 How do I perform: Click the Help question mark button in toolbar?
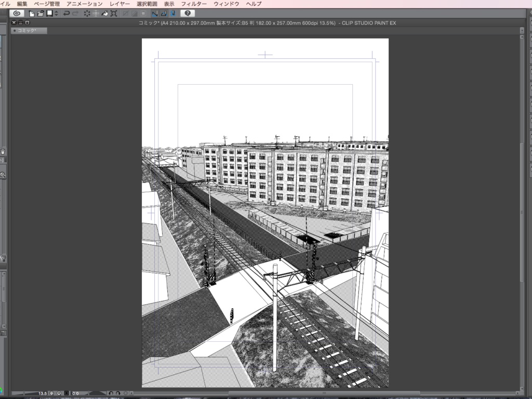click(188, 14)
